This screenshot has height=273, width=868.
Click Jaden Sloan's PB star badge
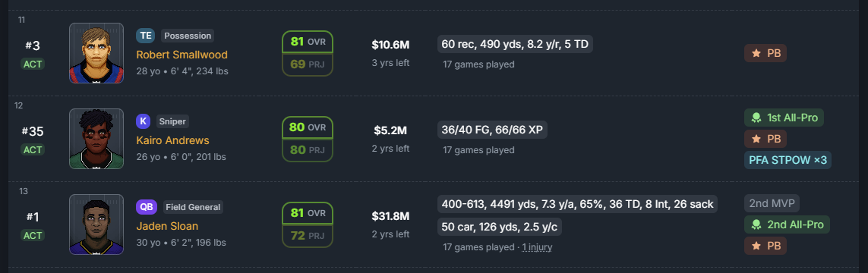765,246
